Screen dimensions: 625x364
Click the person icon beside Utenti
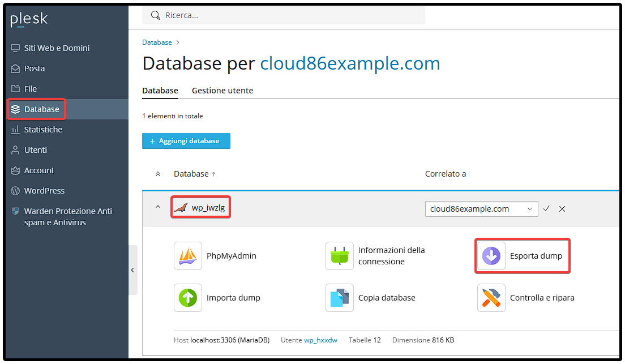coord(15,150)
